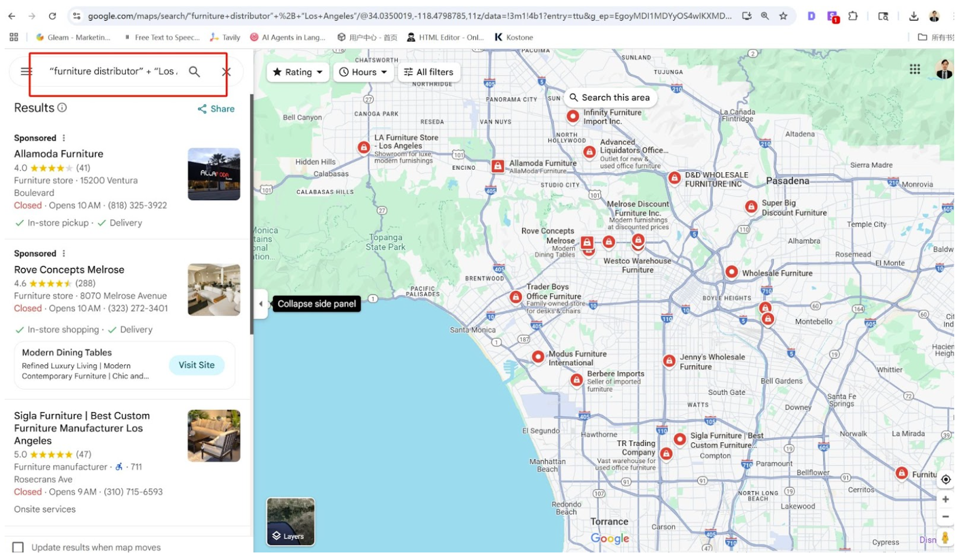Open options dots next to Rove Concepts Sponsored label

64,253
